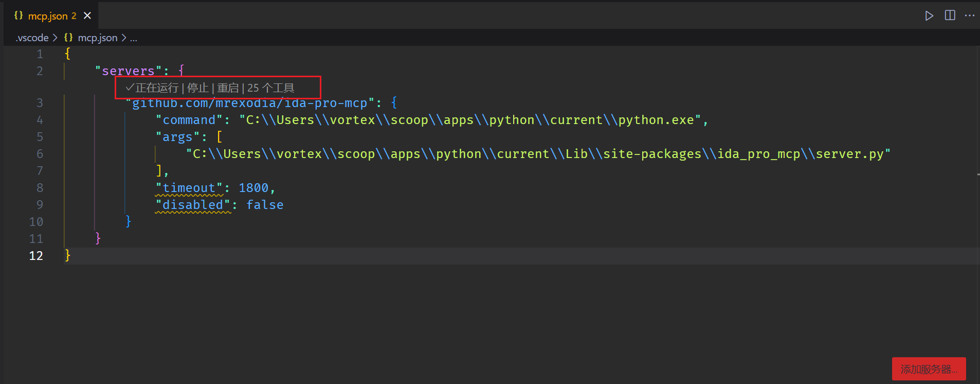Click line number 5 in the gutter
Viewport: 980px width, 384px height.
click(40, 137)
